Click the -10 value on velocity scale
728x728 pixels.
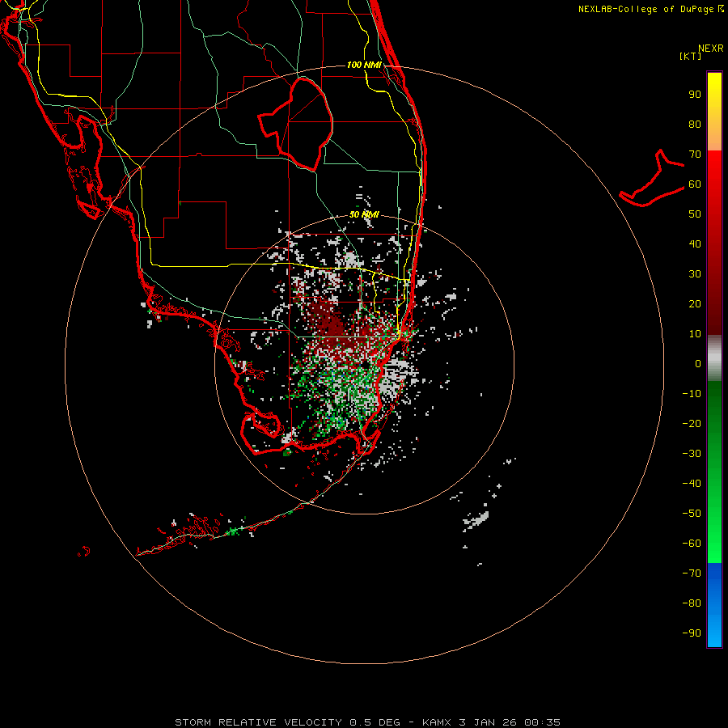692,394
